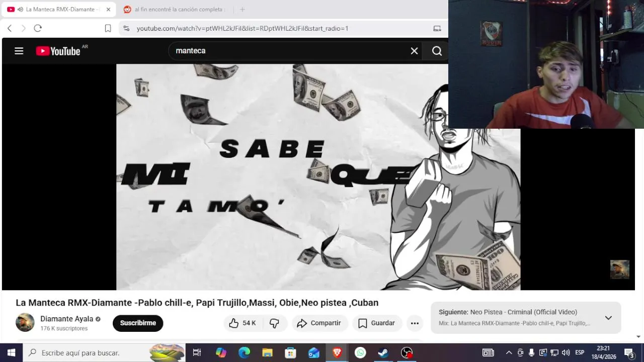Viewport: 644px width, 362px height.
Task: Switch to the La Manteca RMX-Diamante tab
Action: (59, 9)
